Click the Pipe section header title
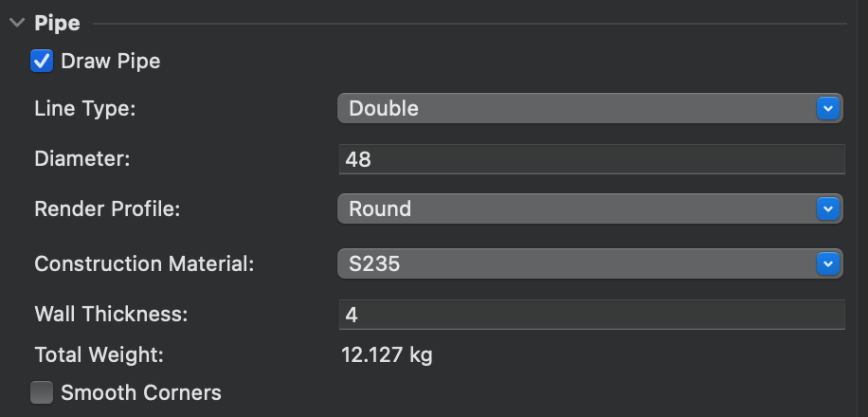The height and width of the screenshot is (417, 868). [57, 24]
